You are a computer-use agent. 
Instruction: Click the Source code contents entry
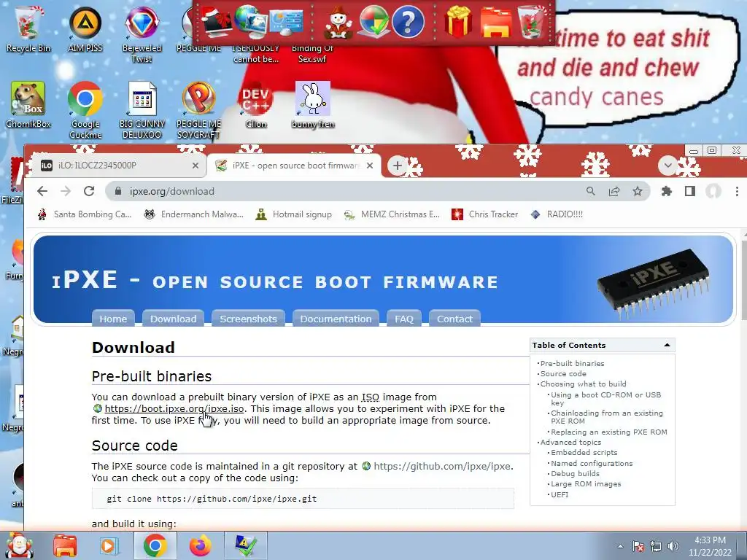(563, 374)
